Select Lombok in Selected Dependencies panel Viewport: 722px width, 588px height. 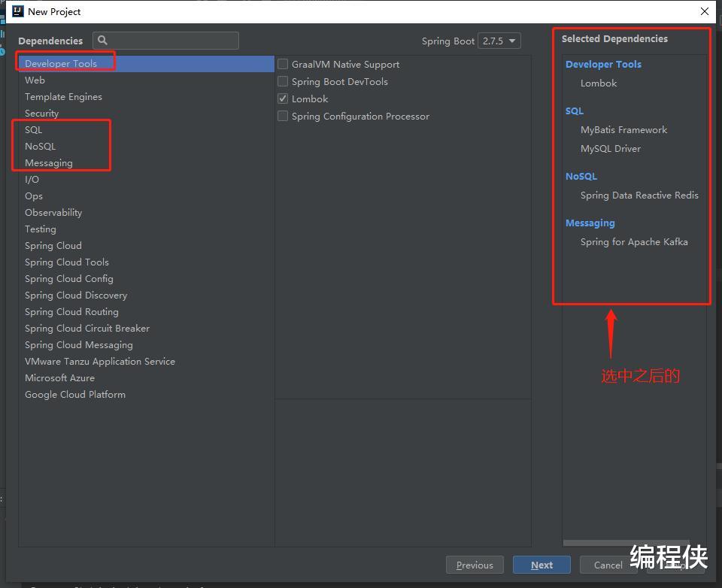coord(599,83)
